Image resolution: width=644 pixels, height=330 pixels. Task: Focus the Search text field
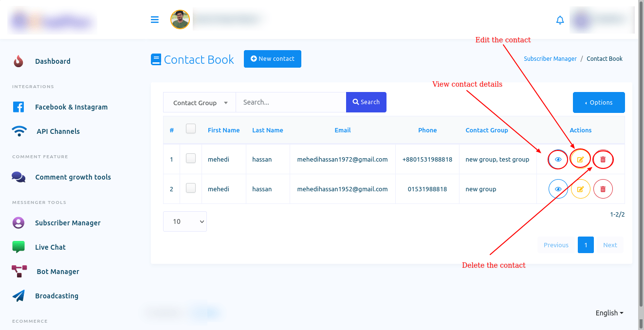(x=291, y=102)
